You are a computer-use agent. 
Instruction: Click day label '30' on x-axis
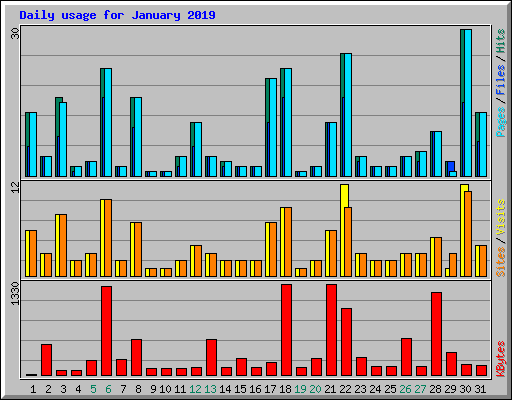(465, 389)
